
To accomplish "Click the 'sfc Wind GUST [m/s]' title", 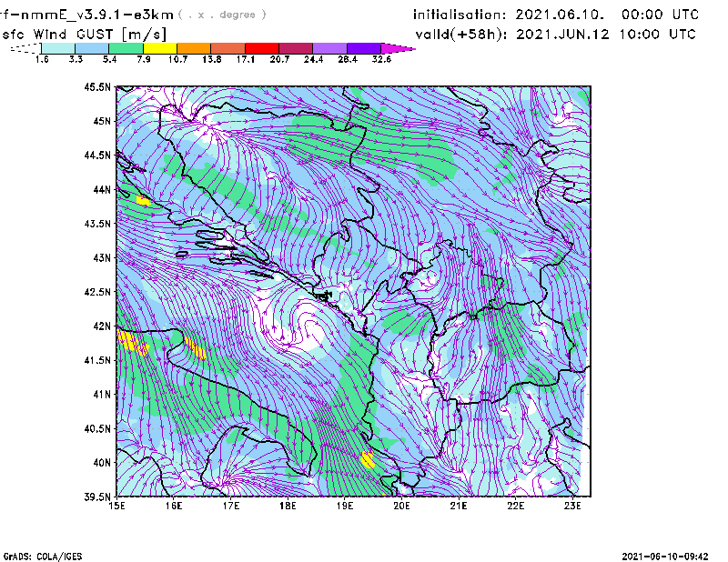I will pyautogui.click(x=84, y=35).
